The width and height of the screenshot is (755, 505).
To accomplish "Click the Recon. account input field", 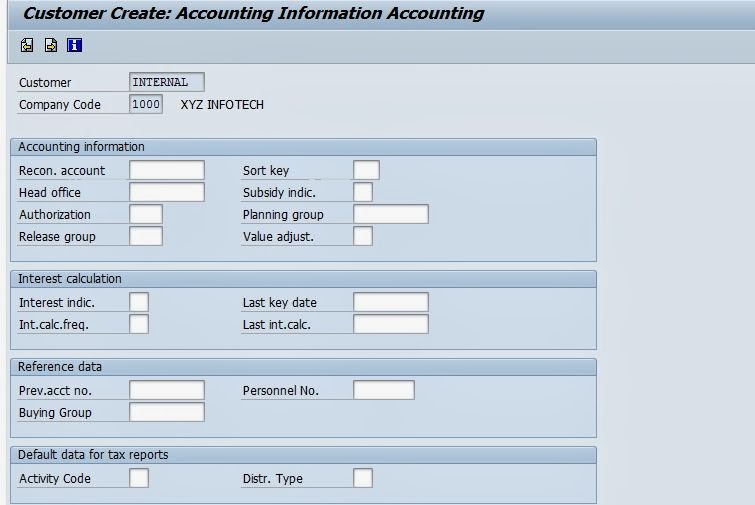I will click(167, 170).
